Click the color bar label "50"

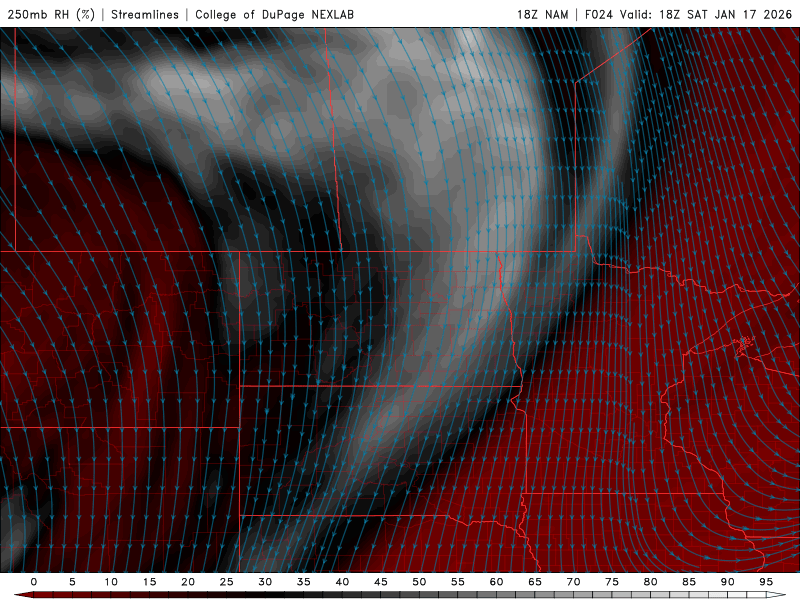419,582
